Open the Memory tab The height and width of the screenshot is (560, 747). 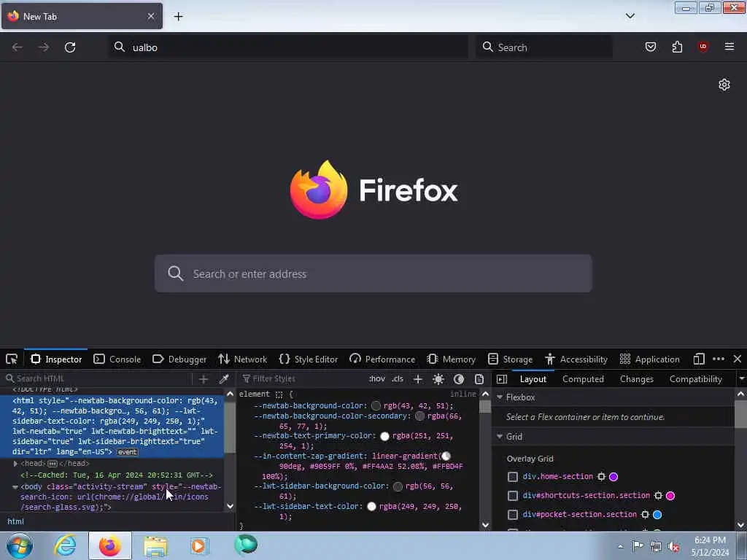451,359
